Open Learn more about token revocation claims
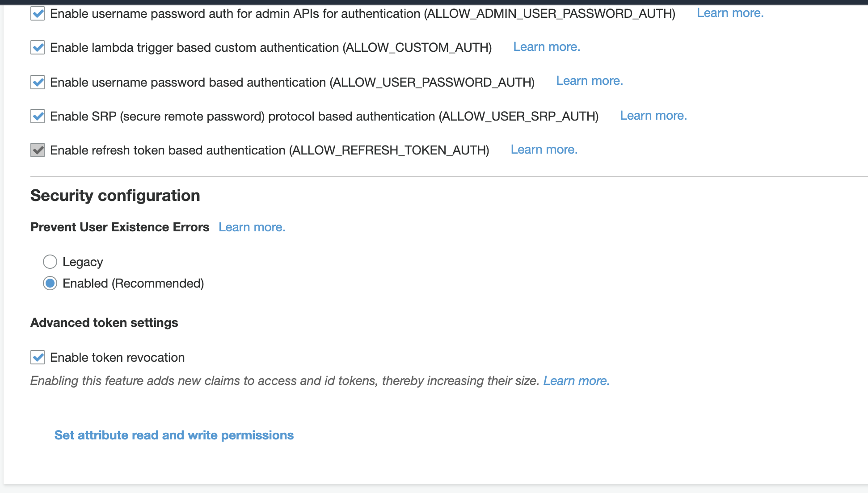Viewport: 868px width, 493px height. [x=576, y=380]
